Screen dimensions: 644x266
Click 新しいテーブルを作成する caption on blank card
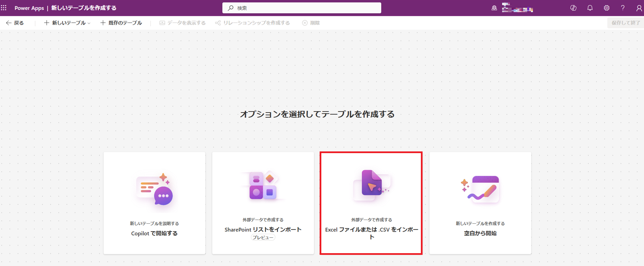point(480,223)
